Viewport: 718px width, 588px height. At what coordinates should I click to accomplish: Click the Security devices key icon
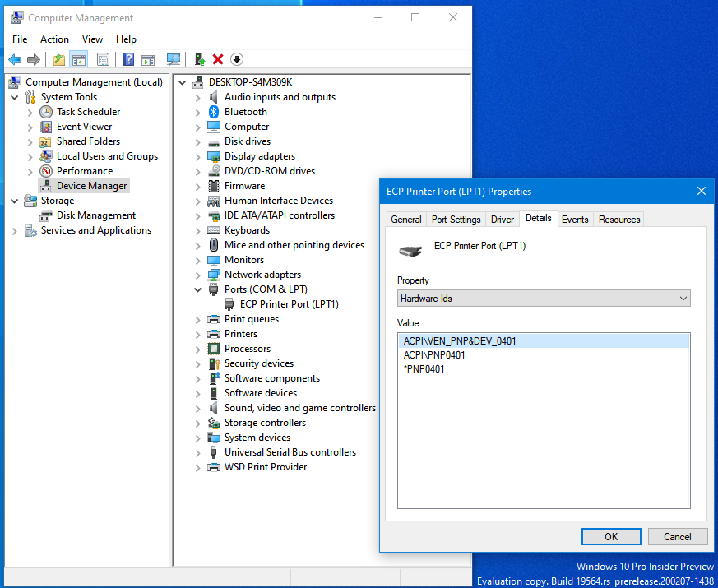click(x=215, y=363)
